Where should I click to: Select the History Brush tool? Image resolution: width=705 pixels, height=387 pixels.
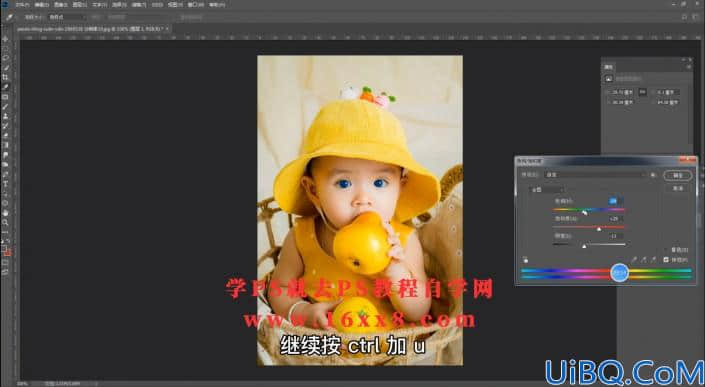tap(5, 125)
